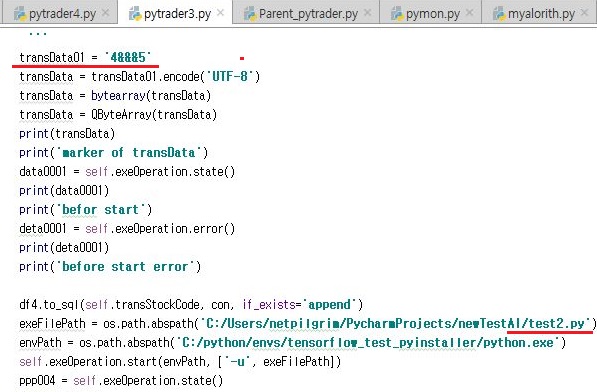Click the 'before start error' string
This screenshot has width=597, height=392.
click(x=125, y=267)
